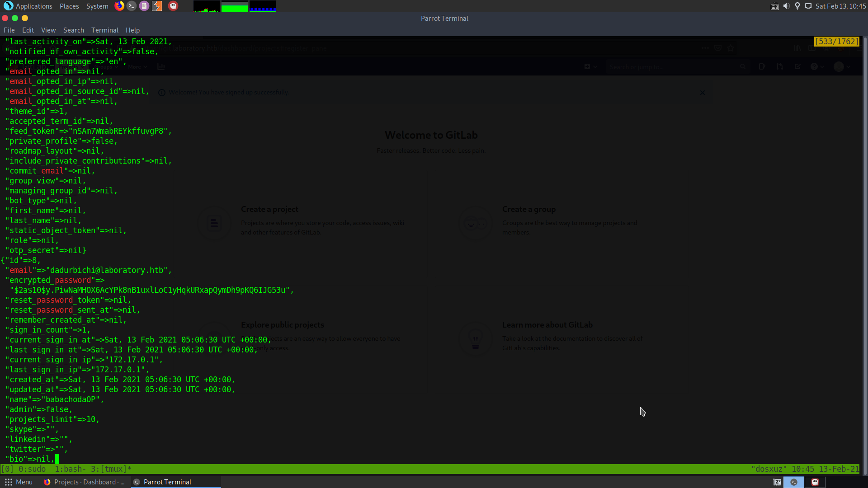Open the terminal launcher in the top panel
The height and width of the screenshot is (488, 868).
tap(132, 6)
